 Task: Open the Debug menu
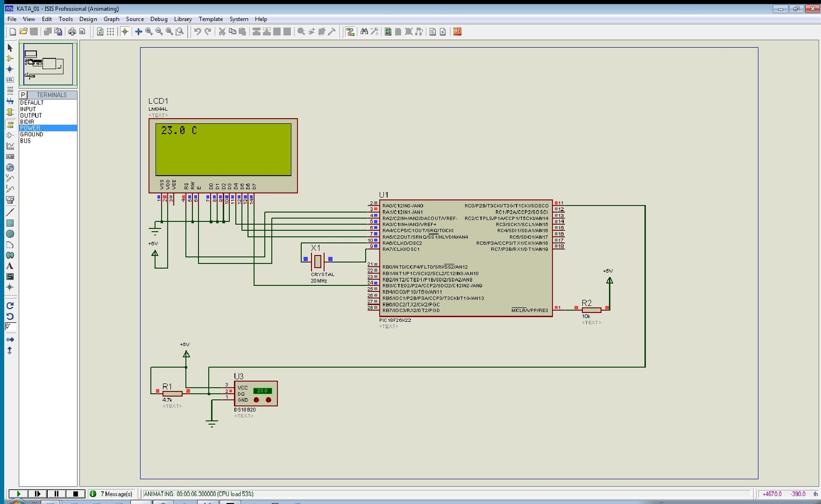pyautogui.click(x=158, y=19)
